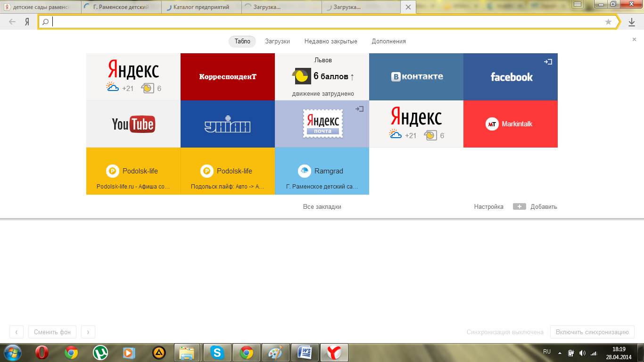Image resolution: width=644 pixels, height=362 pixels.
Task: Switch to the Табло tab
Action: pyautogui.click(x=242, y=41)
